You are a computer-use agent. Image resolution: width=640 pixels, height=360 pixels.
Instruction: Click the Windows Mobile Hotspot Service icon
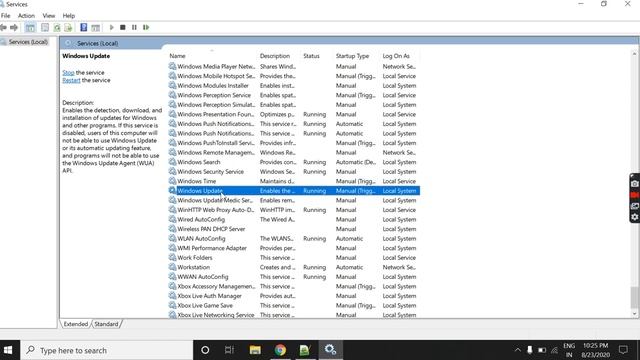[x=172, y=76]
